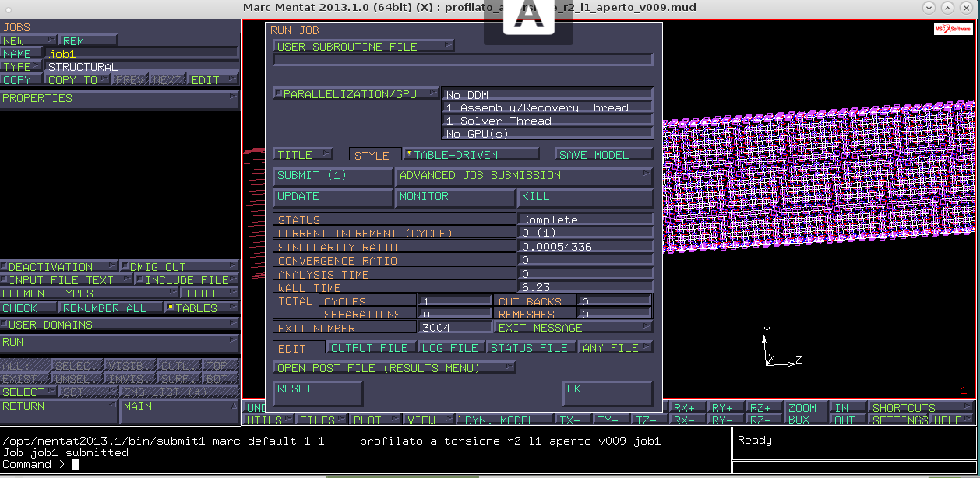
Task: Click the COPY job button
Action: click(x=22, y=79)
